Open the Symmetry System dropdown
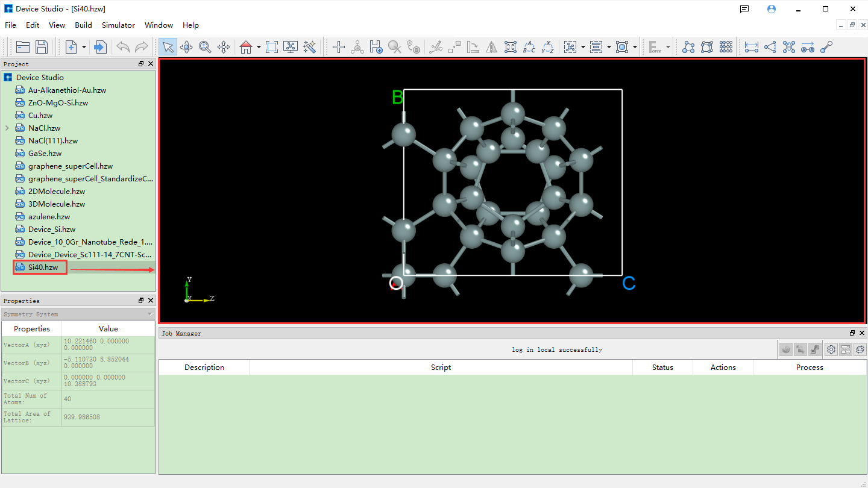 [x=150, y=314]
